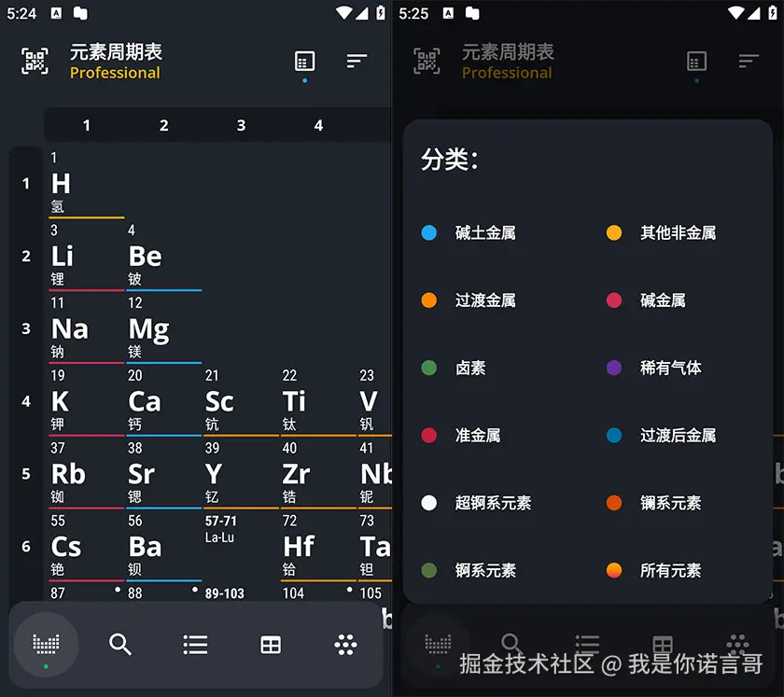Image resolution: width=784 pixels, height=697 pixels.
Task: Select the Cesium Cs element
Action: 87,547
